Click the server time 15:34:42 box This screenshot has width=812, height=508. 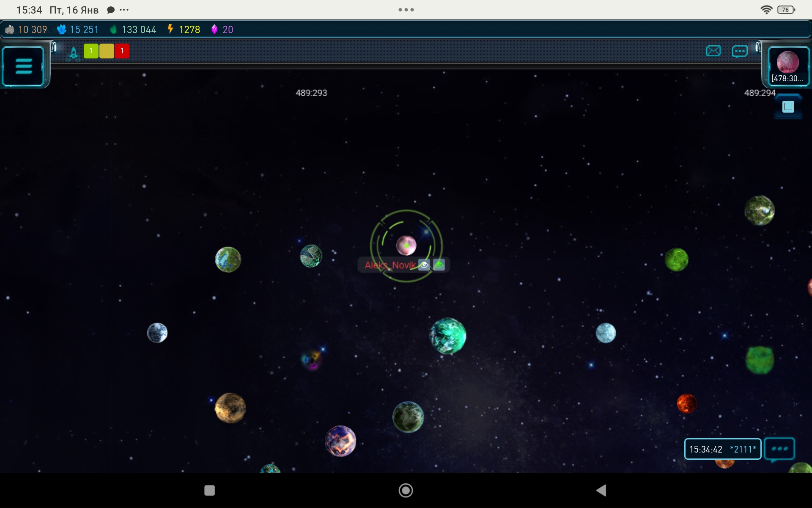(722, 449)
